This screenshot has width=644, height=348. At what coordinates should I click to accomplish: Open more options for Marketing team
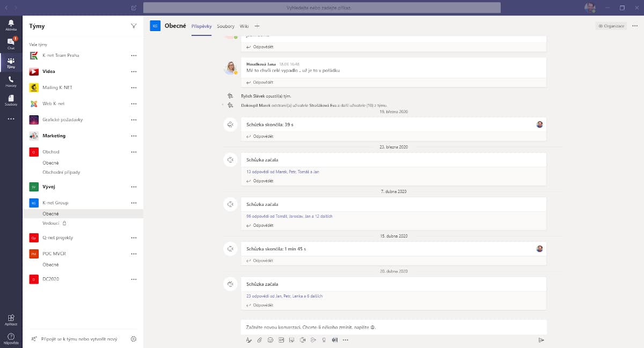pos(134,136)
